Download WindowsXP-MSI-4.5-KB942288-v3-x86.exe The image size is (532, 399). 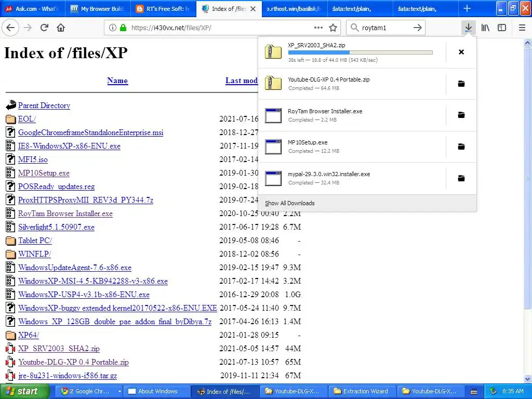pos(93,281)
